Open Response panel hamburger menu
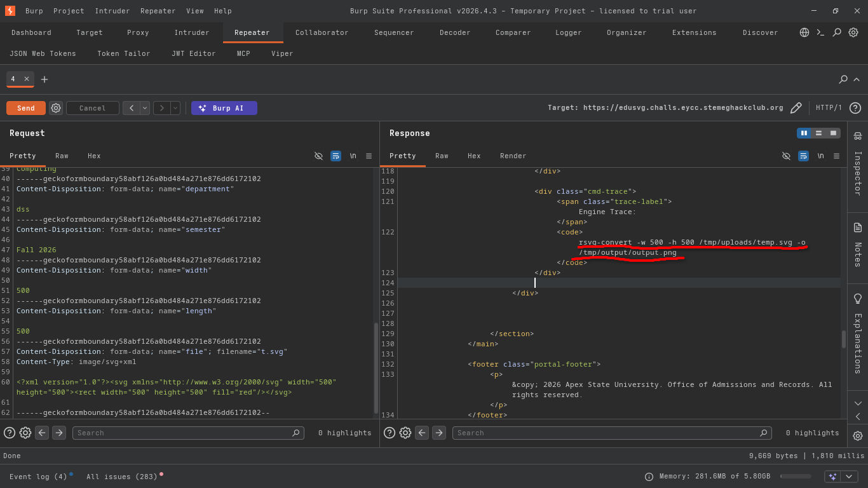Viewport: 868px width, 488px height. click(836, 156)
